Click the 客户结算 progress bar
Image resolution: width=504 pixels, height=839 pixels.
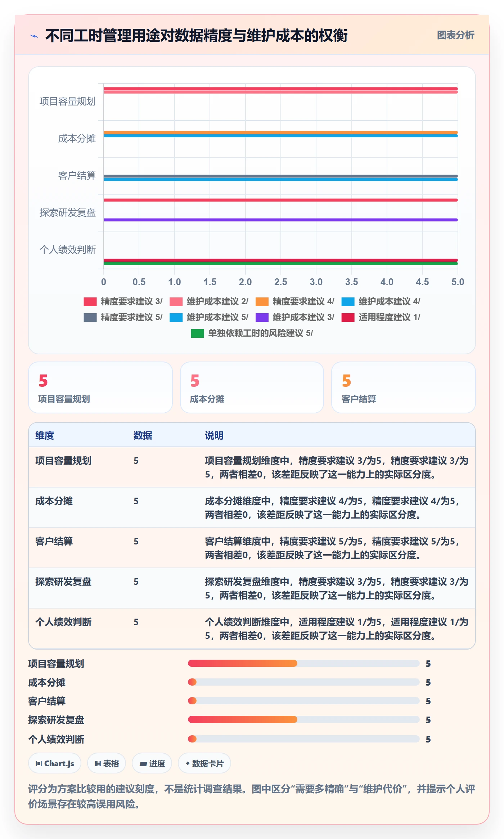coord(304,701)
